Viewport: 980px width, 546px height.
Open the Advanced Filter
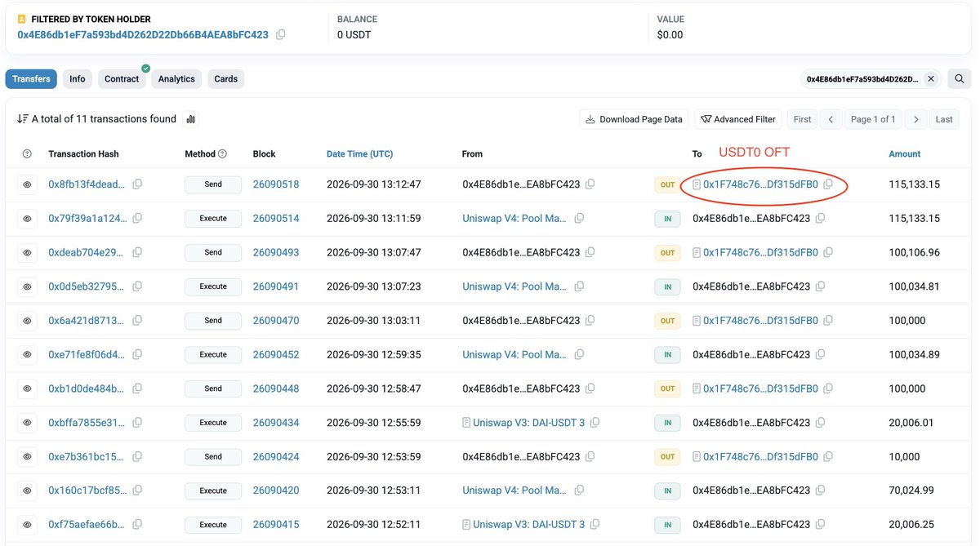tap(738, 119)
